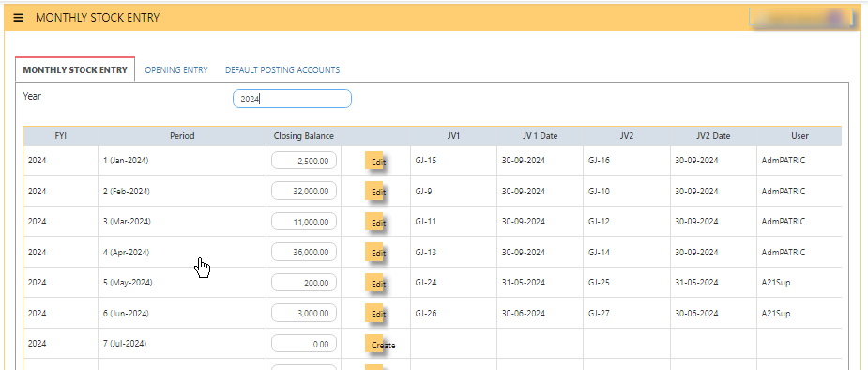Edit the Mar-2024 stock entry
The height and width of the screenshot is (370, 868).
coord(374,223)
